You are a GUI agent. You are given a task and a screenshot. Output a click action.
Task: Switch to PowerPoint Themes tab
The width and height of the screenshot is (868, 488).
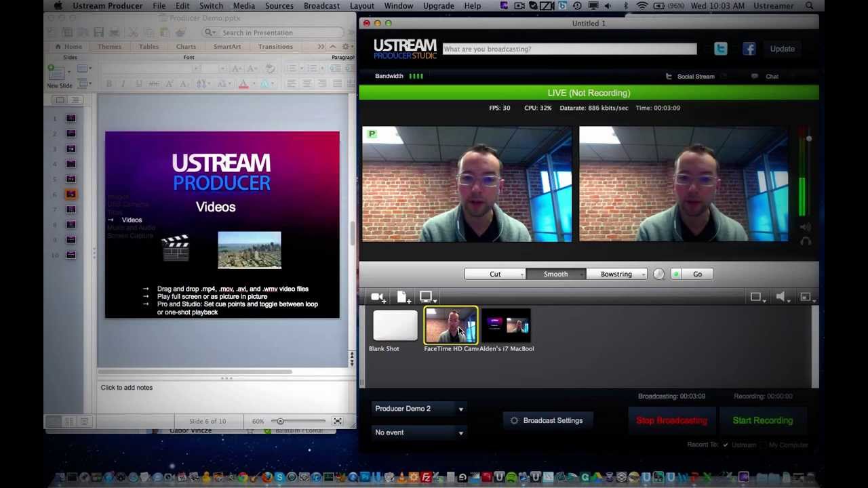click(x=109, y=47)
